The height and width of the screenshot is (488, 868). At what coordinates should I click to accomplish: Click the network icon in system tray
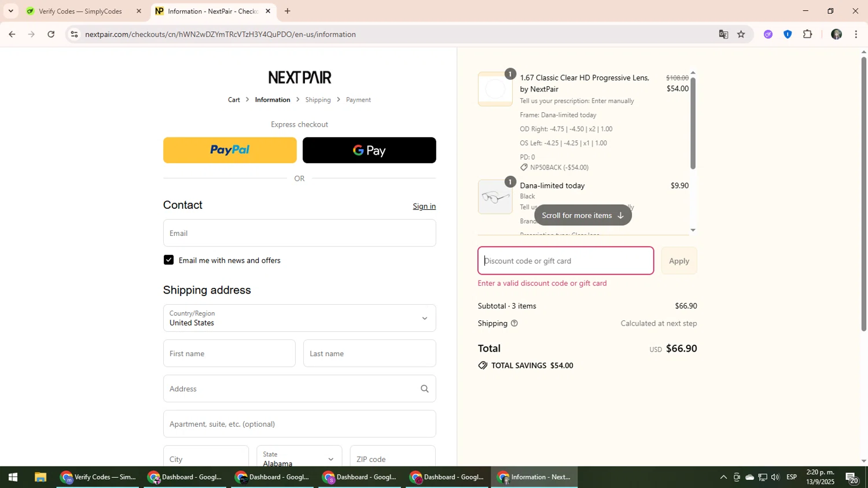[x=763, y=477]
